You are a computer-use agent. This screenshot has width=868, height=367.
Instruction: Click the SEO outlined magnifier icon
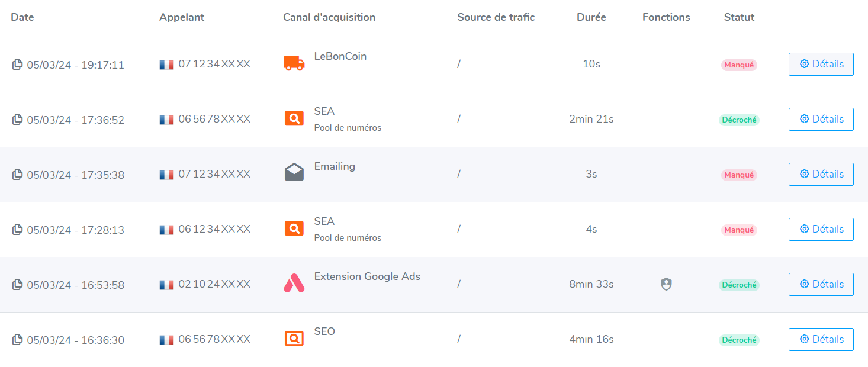click(294, 339)
